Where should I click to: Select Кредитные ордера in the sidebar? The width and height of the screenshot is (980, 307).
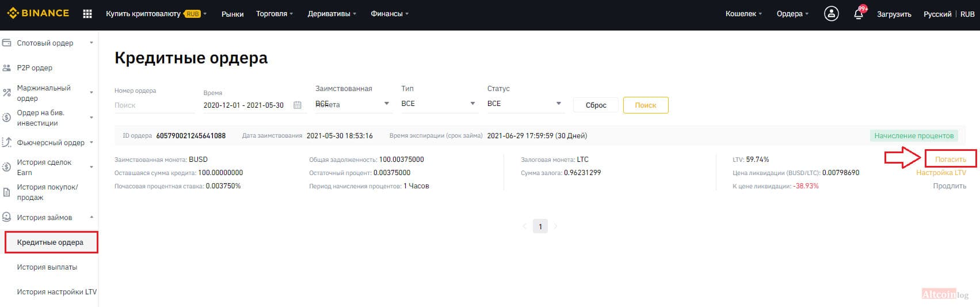click(50, 242)
